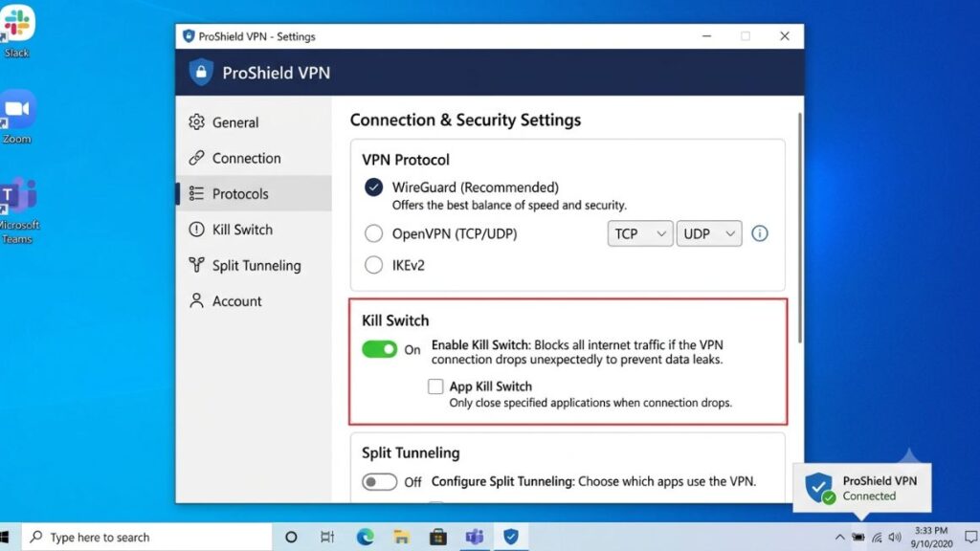Open the Action Center notifications icon
Viewport: 980px width, 551px height.
coord(970,538)
